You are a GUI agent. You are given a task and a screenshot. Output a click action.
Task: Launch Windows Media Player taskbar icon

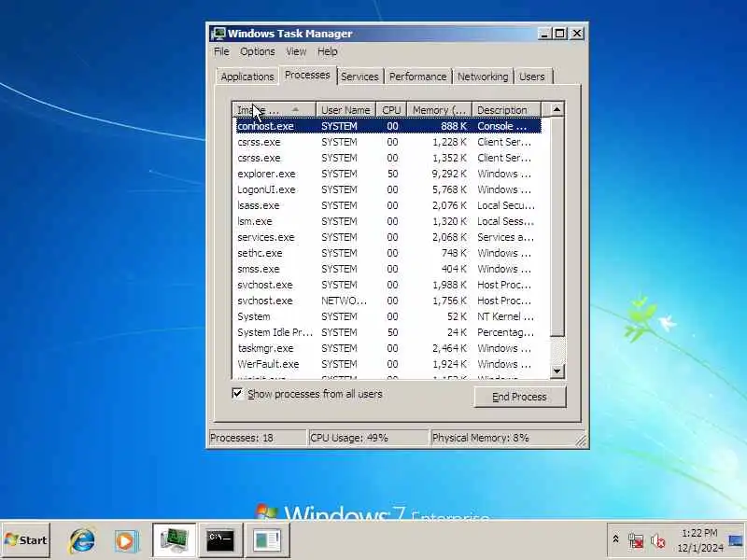click(x=127, y=540)
